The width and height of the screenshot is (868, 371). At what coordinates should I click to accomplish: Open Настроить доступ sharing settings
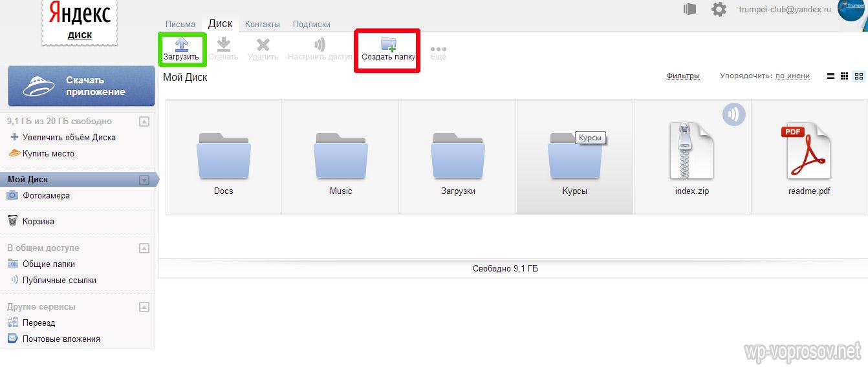(x=320, y=44)
